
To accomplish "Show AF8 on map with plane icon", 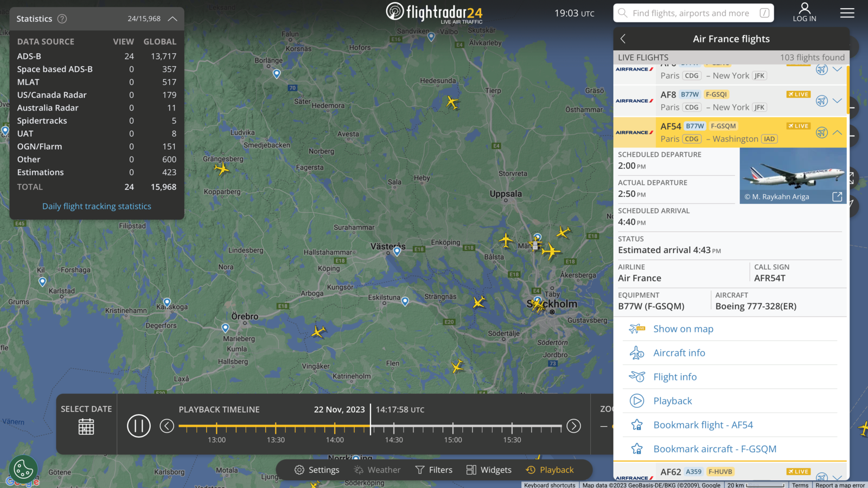I will point(822,100).
